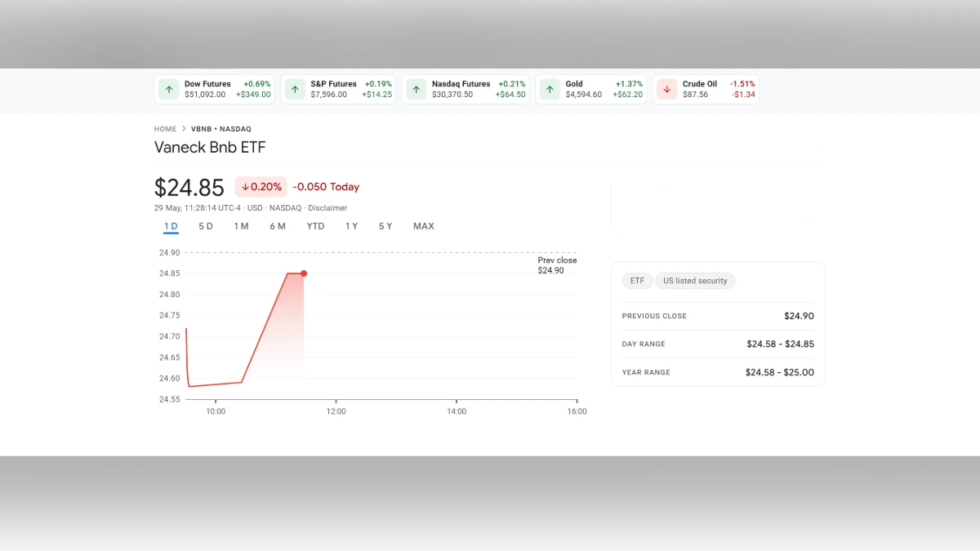The image size is (980, 551).
Task: Click the -0.050 Today change text
Action: point(326,187)
